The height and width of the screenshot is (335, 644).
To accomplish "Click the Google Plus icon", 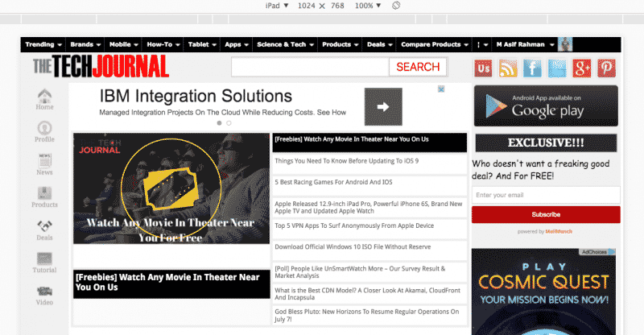I will 582,68.
